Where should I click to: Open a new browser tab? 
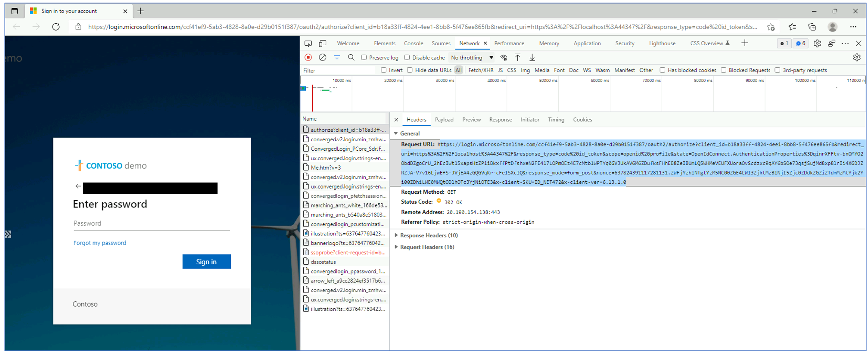point(140,11)
